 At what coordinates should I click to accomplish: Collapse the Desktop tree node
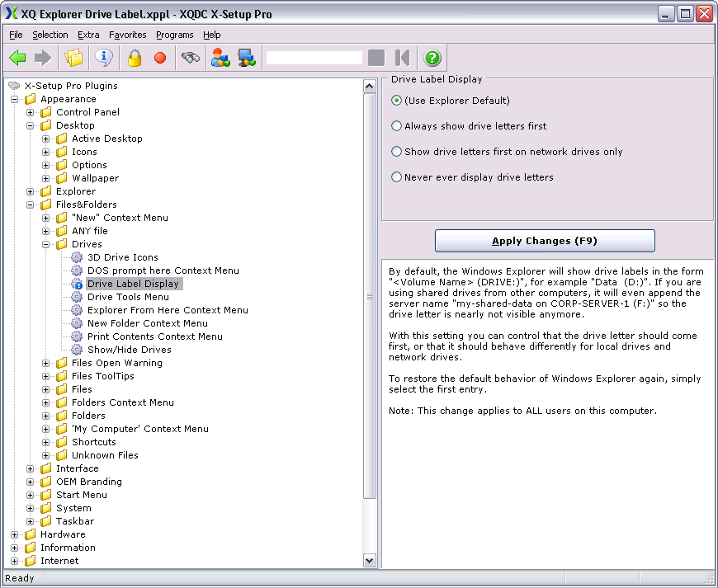[x=31, y=126]
